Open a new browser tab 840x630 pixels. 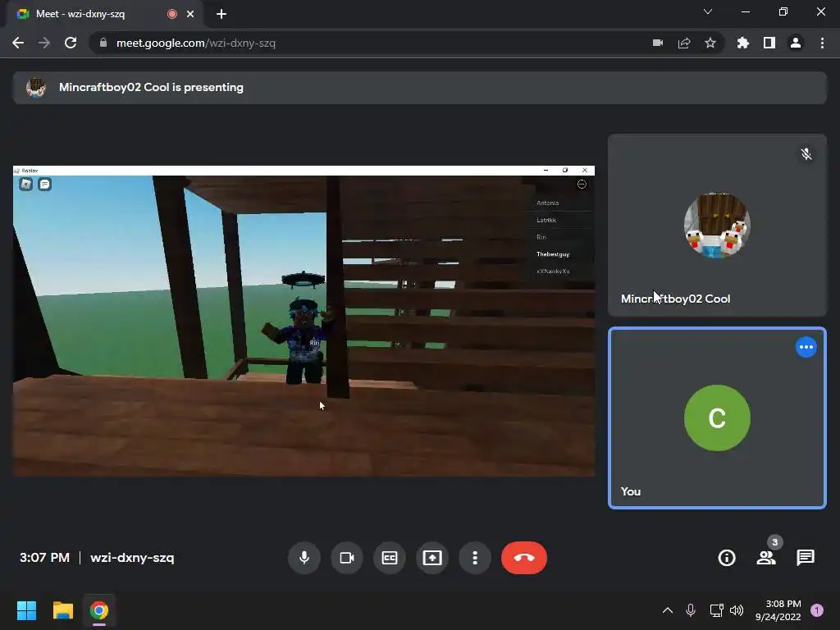(221, 14)
